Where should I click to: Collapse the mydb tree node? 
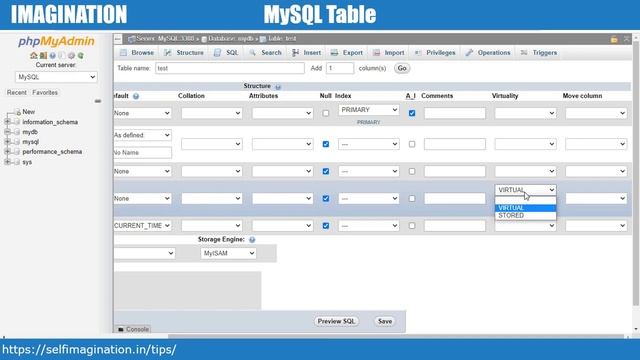tap(7, 132)
